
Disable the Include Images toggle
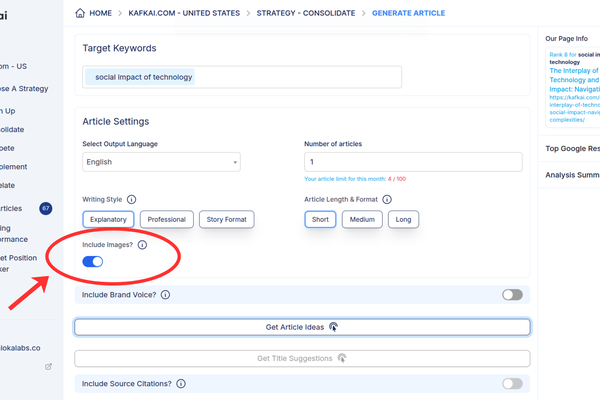pyautogui.click(x=93, y=262)
